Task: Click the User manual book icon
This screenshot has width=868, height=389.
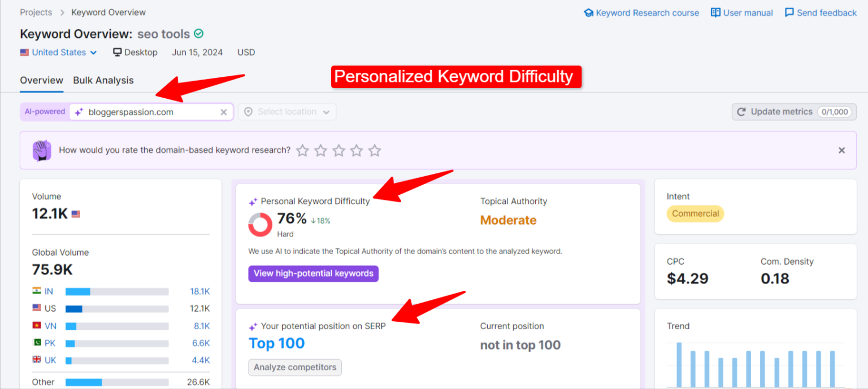Action: [715, 12]
